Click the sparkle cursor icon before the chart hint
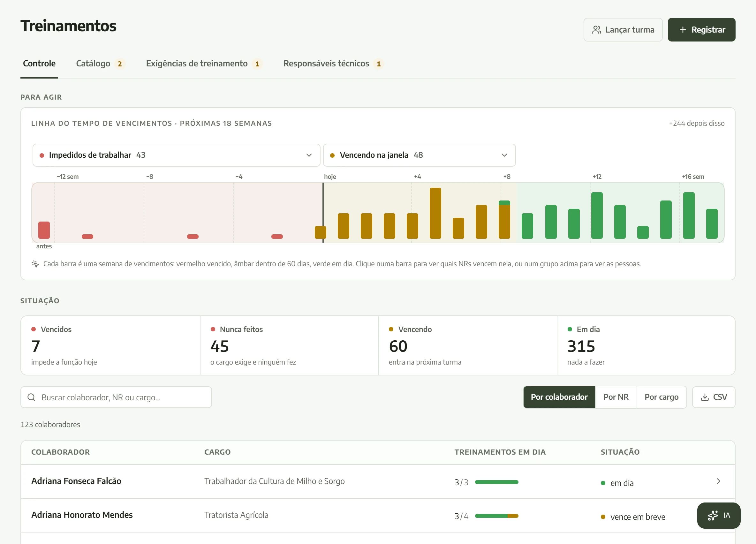 pyautogui.click(x=35, y=264)
